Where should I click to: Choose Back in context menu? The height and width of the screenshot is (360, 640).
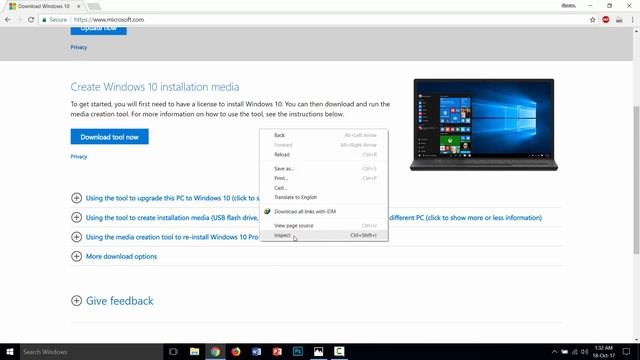point(324,135)
